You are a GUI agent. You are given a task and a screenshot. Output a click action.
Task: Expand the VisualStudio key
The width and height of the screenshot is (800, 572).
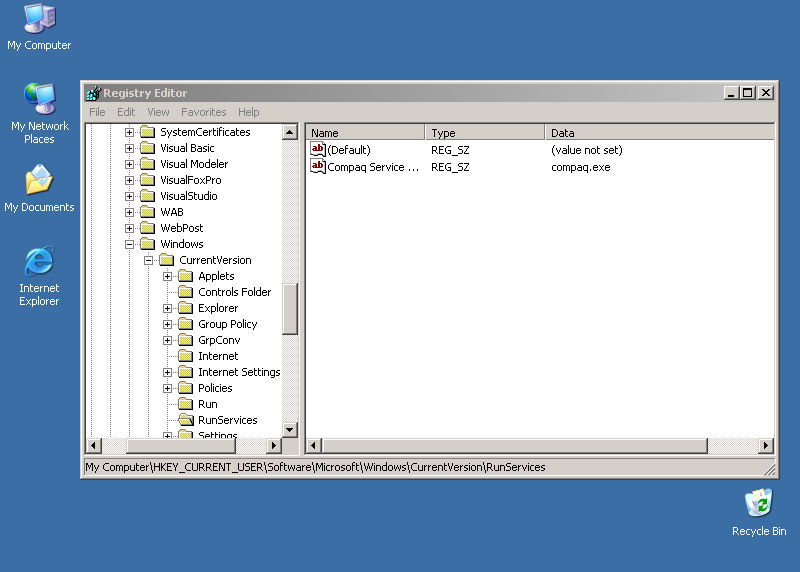click(x=129, y=196)
